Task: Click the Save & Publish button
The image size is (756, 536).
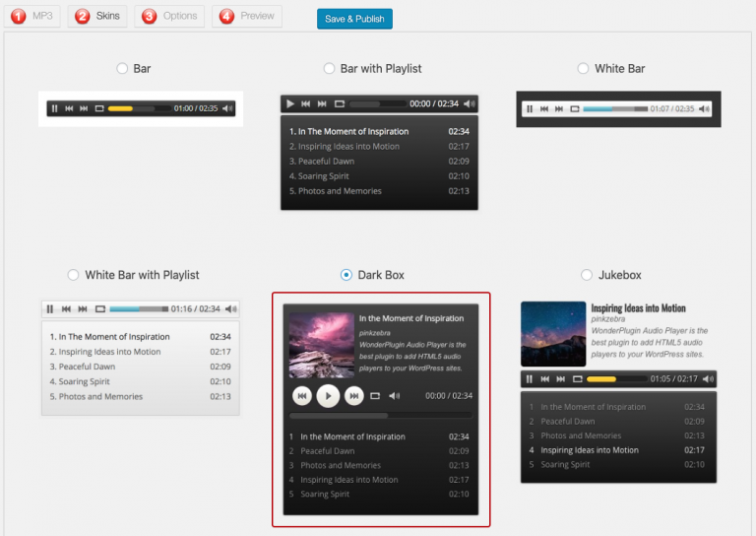Action: (354, 19)
